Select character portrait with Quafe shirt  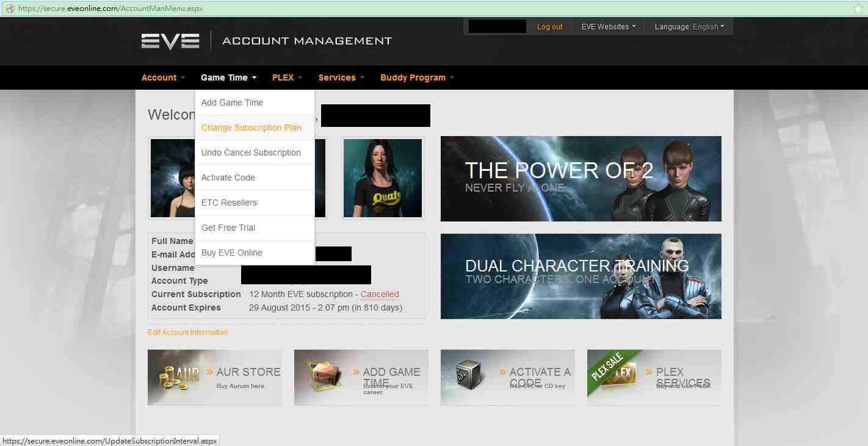click(x=383, y=178)
